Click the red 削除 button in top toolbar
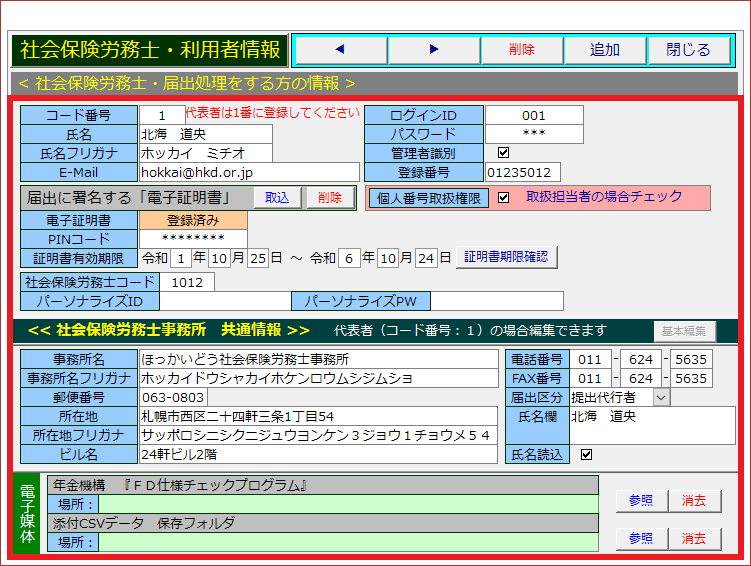The height and width of the screenshot is (566, 751). [x=521, y=50]
